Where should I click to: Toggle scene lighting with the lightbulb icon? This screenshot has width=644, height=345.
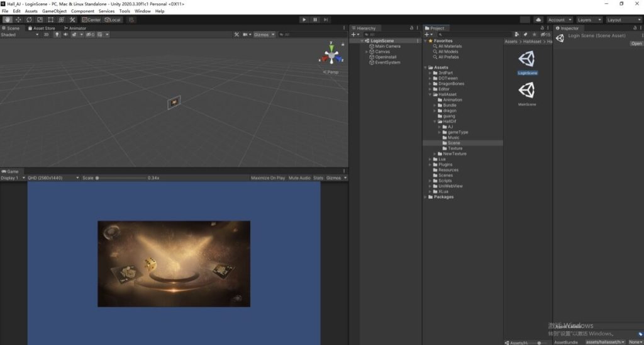(57, 35)
